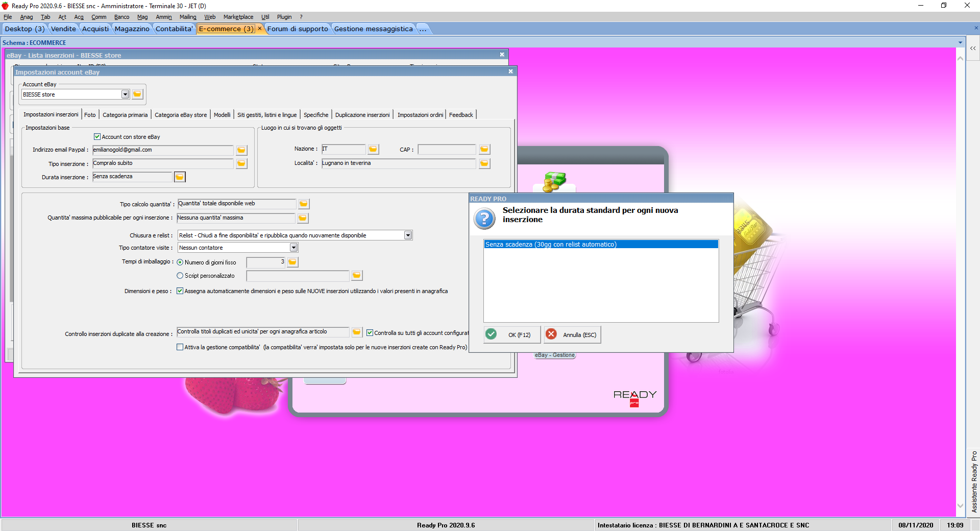980x531 pixels.
Task: Select Script personalizzato radio button
Action: 180,276
